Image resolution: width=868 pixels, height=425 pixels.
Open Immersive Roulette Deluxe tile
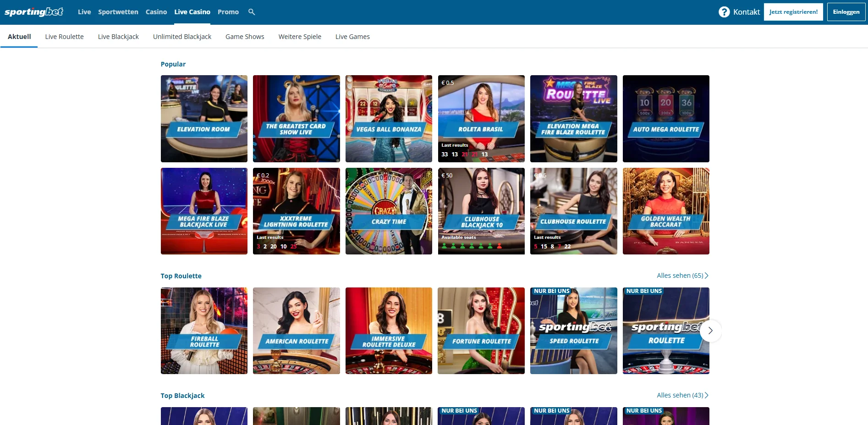point(389,331)
